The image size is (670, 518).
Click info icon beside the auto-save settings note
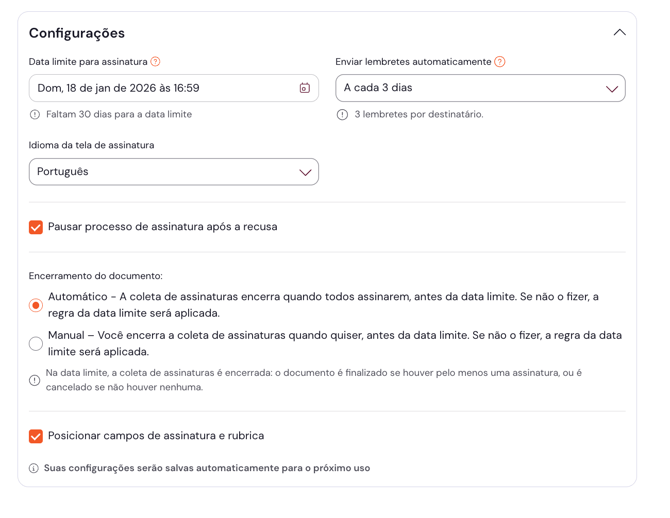tap(34, 468)
